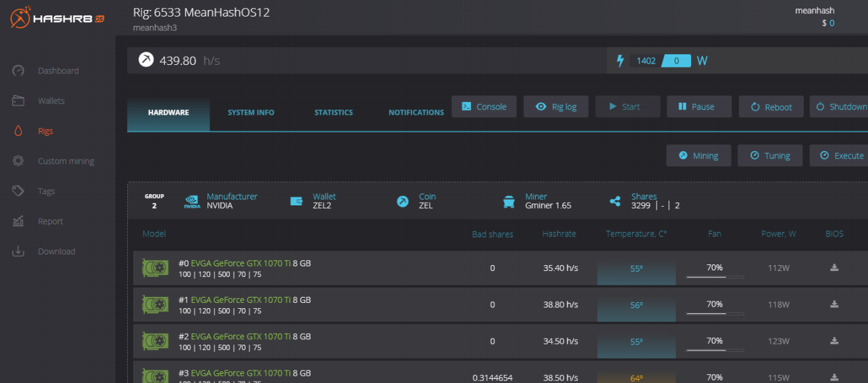Click the Gminer miner cart icon
The width and height of the screenshot is (868, 383).
coord(509,201)
